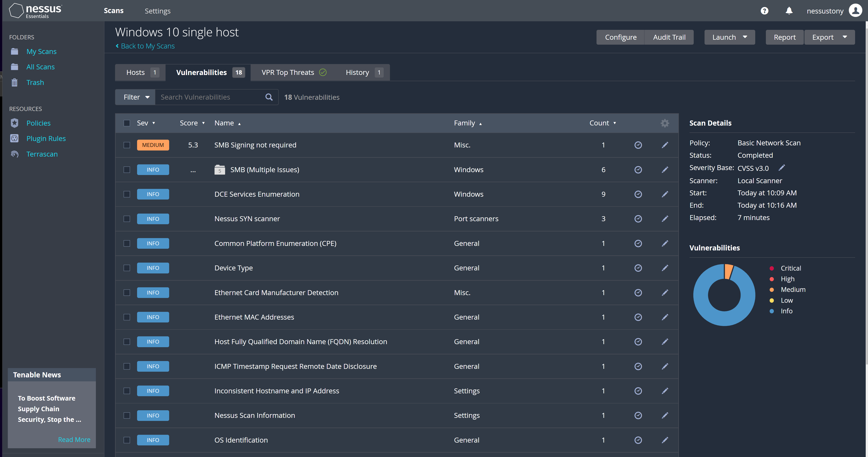This screenshot has width=868, height=457.
Task: Open the VPR Top Threats tab
Action: coord(287,72)
